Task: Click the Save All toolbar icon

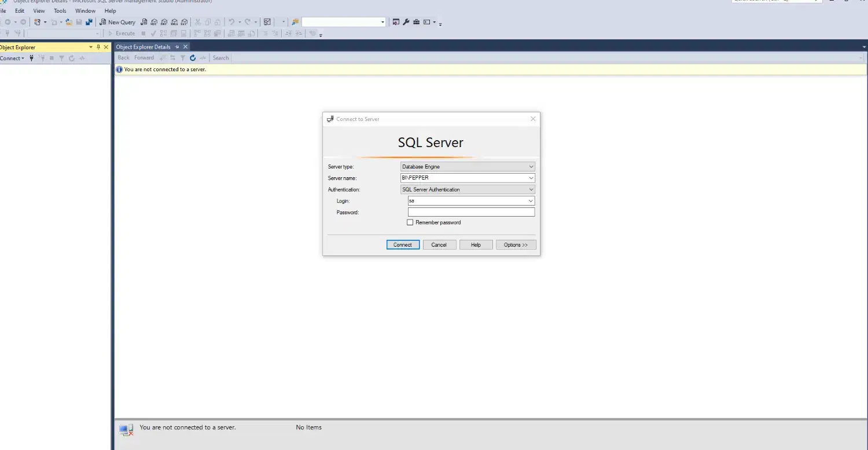Action: tap(89, 22)
